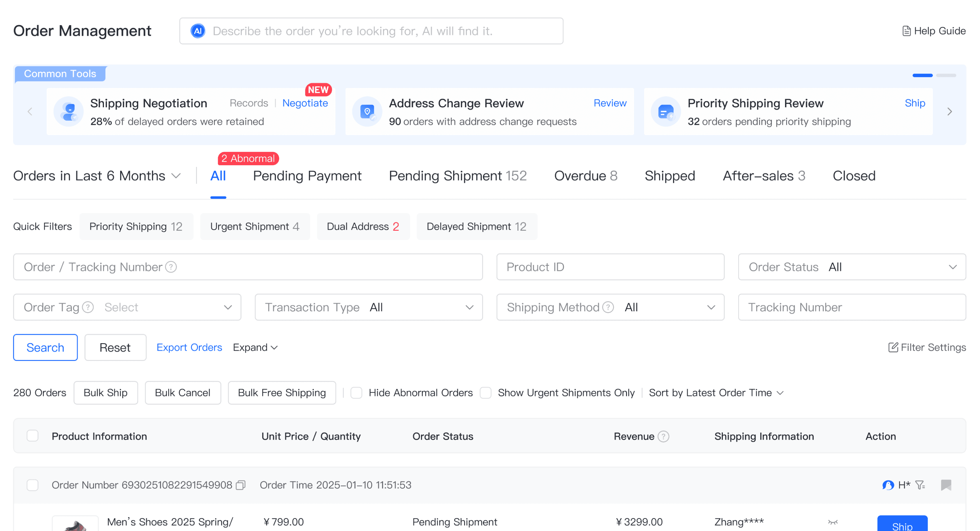Switch to the After-sales tab

pyautogui.click(x=764, y=176)
